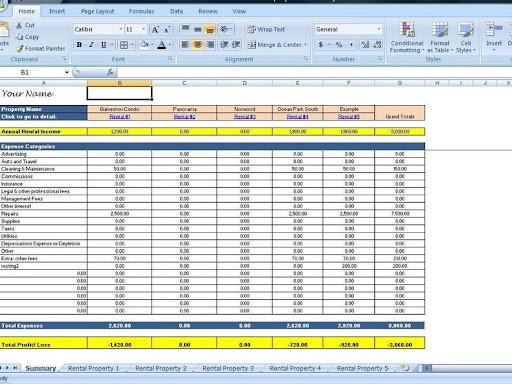Image resolution: width=512 pixels, height=384 pixels.
Task: Click the Insert Worksheet tab icon
Action: [405, 368]
